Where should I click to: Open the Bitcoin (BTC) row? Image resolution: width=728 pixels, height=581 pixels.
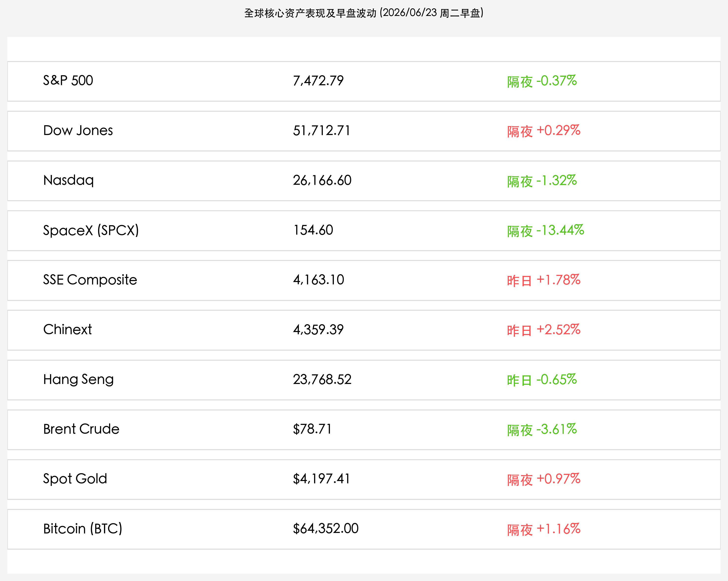pyautogui.click(x=364, y=529)
